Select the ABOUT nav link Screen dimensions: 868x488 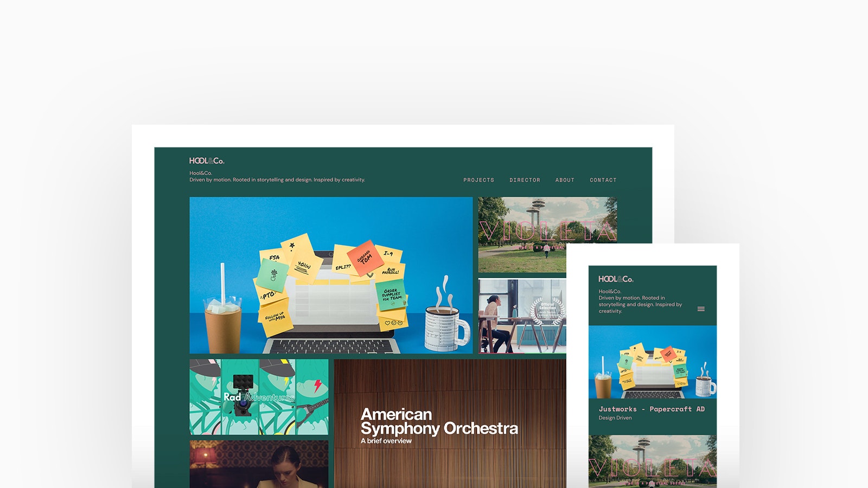click(565, 180)
